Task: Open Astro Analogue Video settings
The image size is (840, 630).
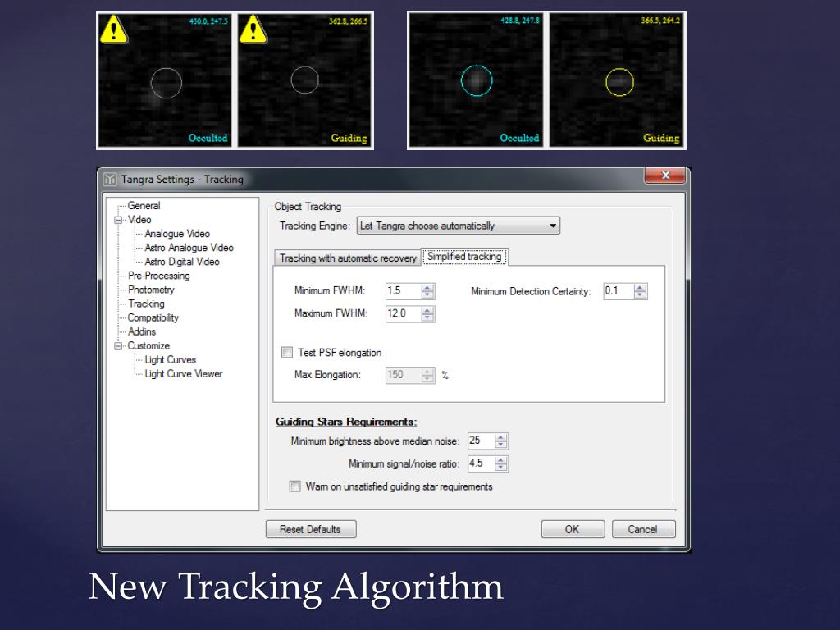Action: click(189, 248)
